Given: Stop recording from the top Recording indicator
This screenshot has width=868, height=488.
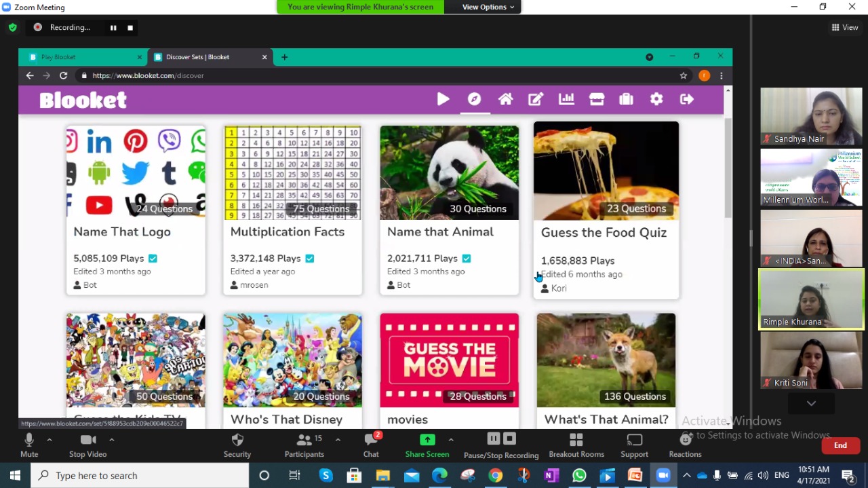Looking at the screenshot, I should (x=130, y=28).
